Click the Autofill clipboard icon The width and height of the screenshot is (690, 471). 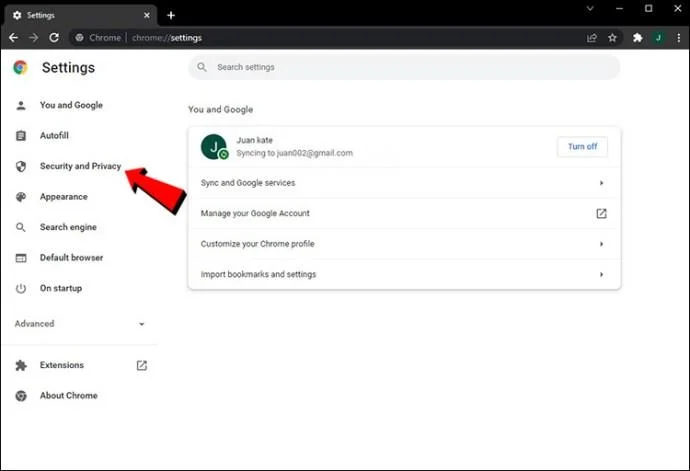(21, 136)
